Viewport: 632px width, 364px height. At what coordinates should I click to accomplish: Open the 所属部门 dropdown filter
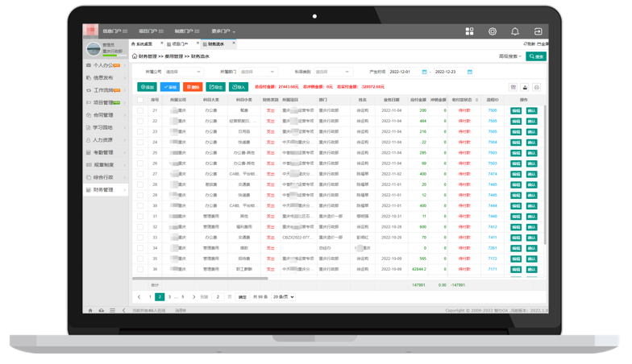[257, 72]
